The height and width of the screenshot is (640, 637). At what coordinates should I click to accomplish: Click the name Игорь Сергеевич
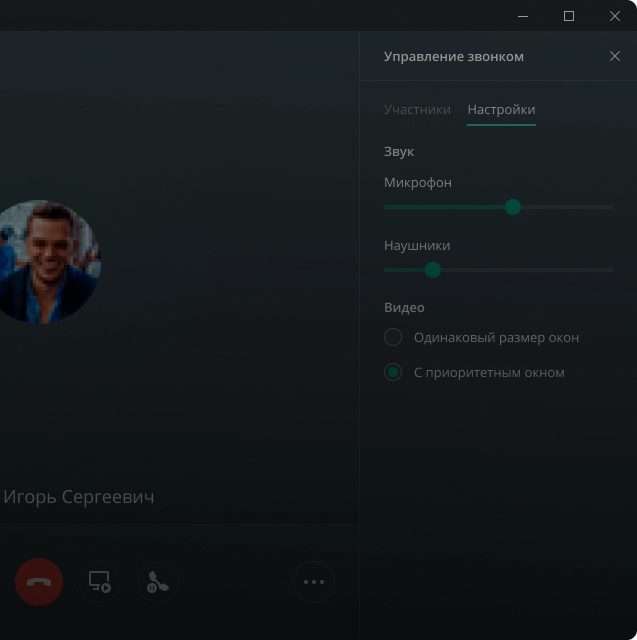(x=79, y=497)
